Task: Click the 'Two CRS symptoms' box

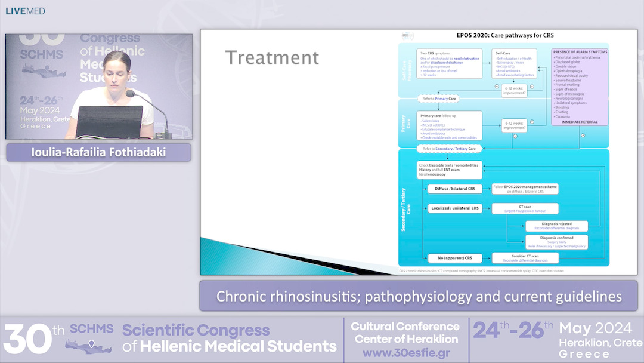Action: [450, 64]
